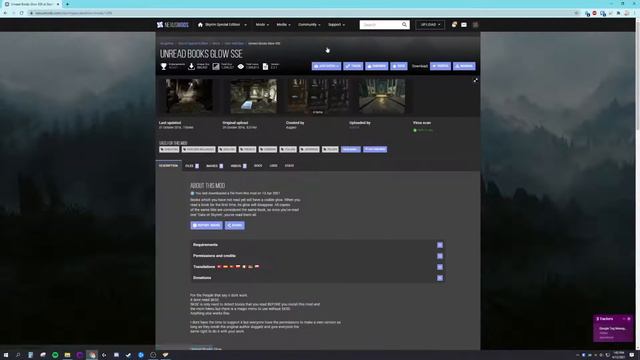This screenshot has height=360, width=640.
Task: Click the version document icon
Action: 265,66
